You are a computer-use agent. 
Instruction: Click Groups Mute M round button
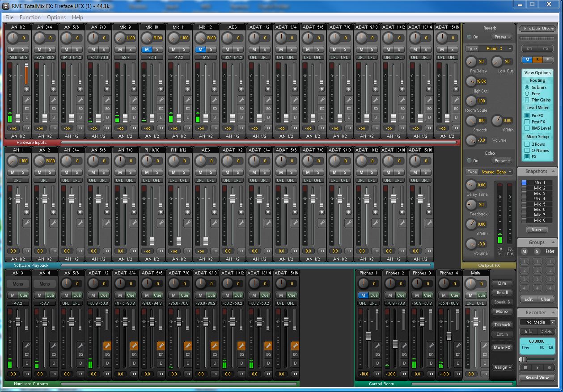pos(524,251)
